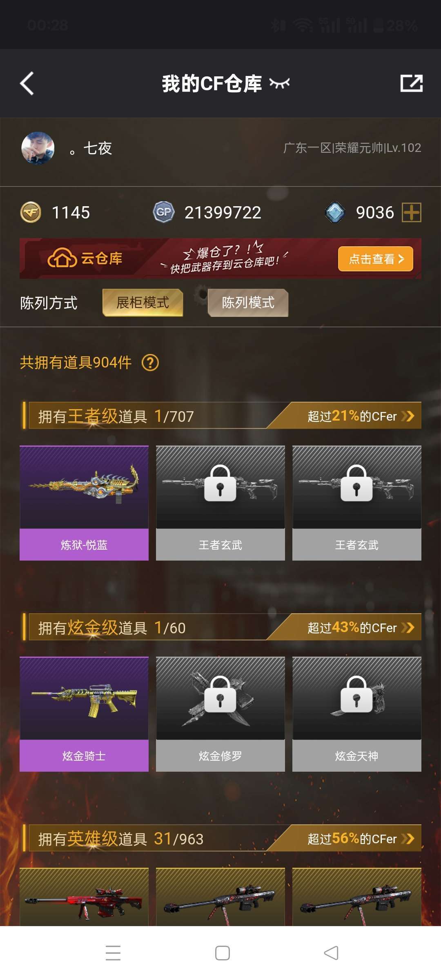The width and height of the screenshot is (441, 980).
Task: Tap the cloud warehouse 云仓库 icon
Action: click(x=62, y=258)
